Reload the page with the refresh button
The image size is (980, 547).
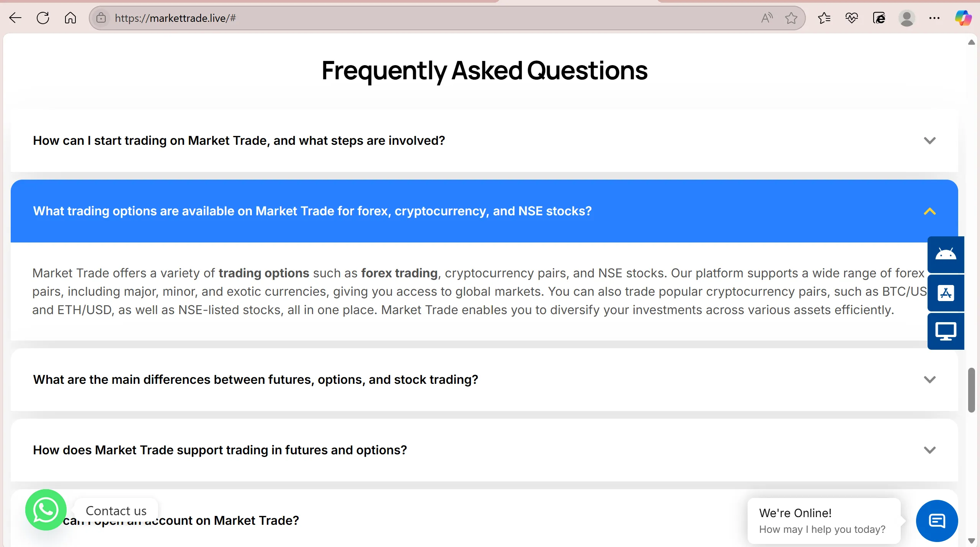pyautogui.click(x=43, y=18)
